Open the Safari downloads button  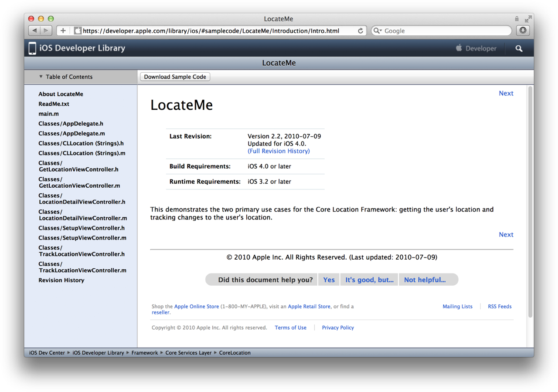[523, 30]
